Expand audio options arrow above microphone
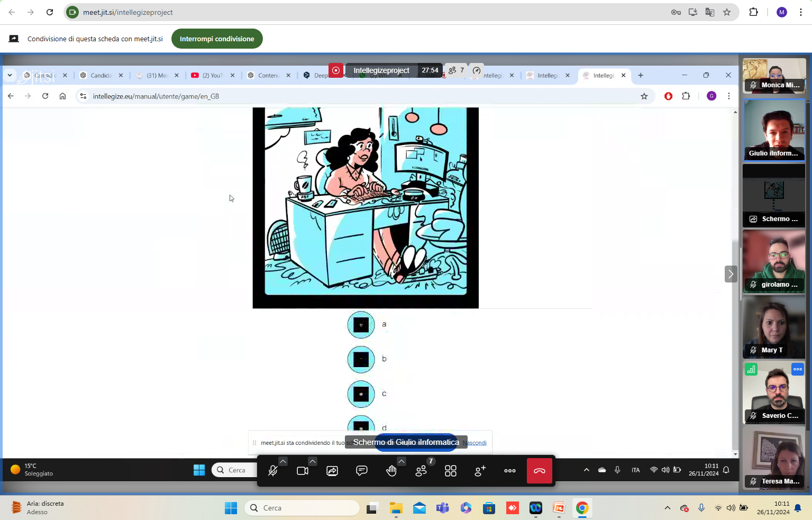The image size is (812, 520). click(x=283, y=461)
